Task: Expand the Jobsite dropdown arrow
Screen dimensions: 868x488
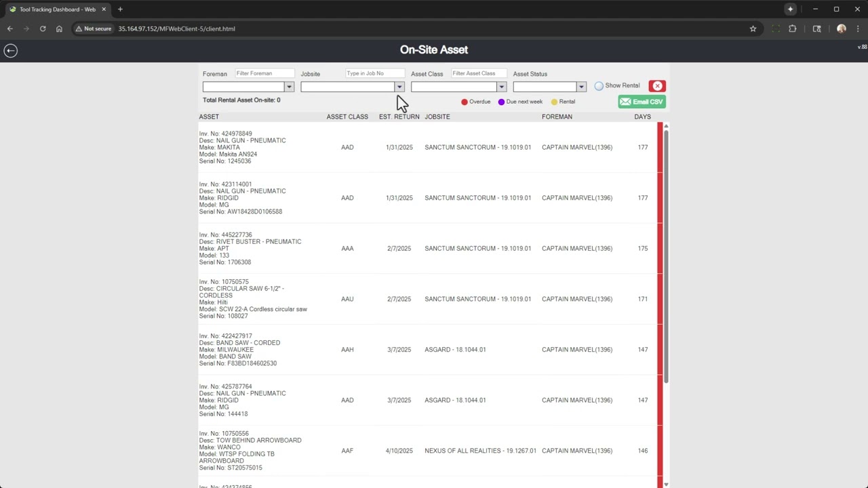Action: (399, 87)
